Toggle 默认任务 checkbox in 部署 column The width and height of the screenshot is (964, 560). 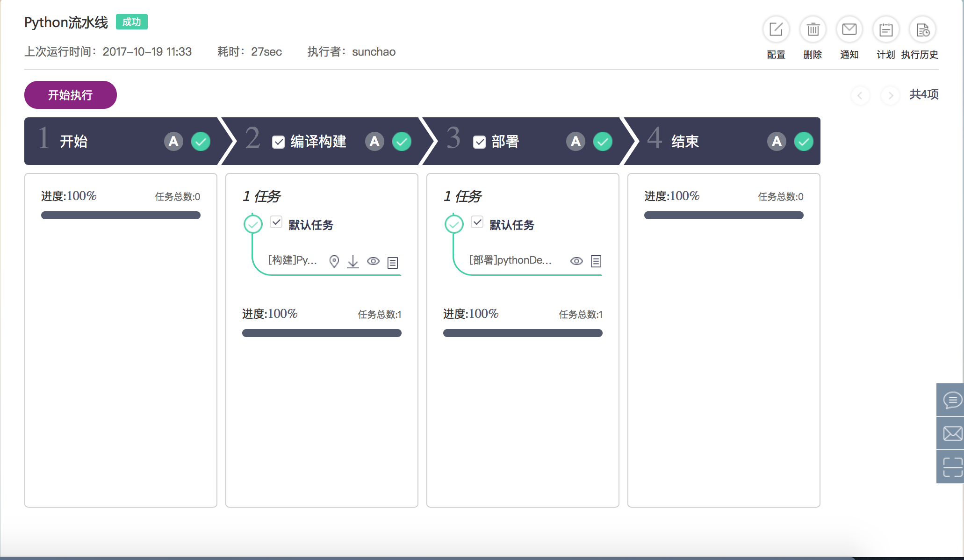point(477,222)
